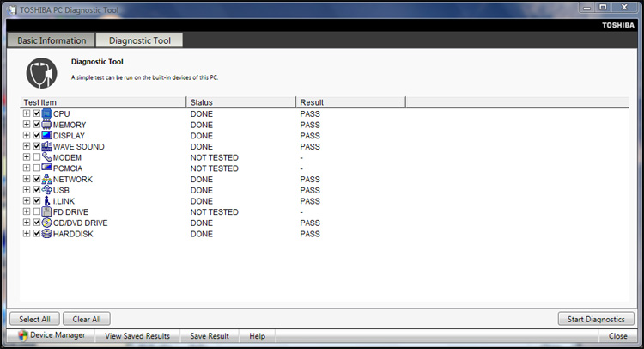
Task: Uncheck the CD/DVD DRIVE checkbox
Action: [37, 223]
